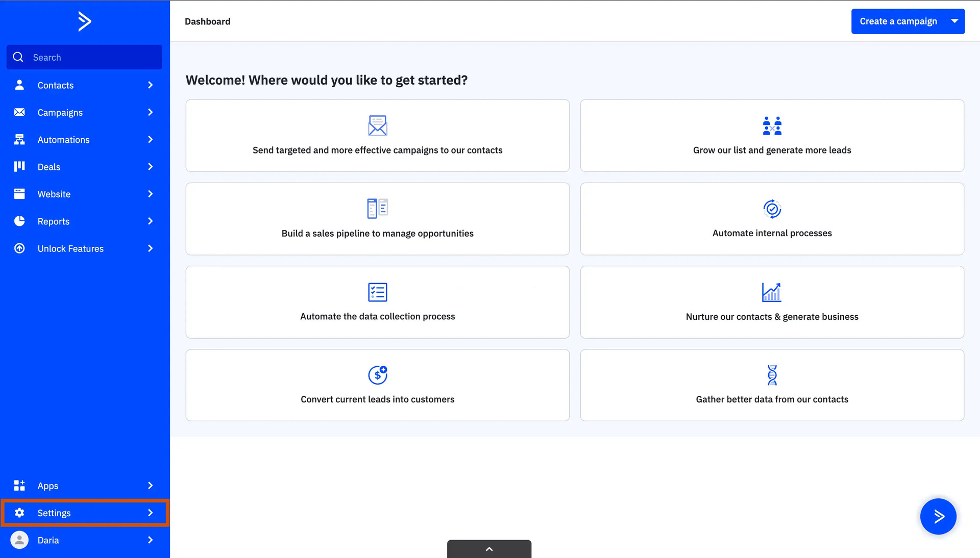The height and width of the screenshot is (558, 980).
Task: Expand the Contacts sidebar chevron
Action: (x=150, y=85)
